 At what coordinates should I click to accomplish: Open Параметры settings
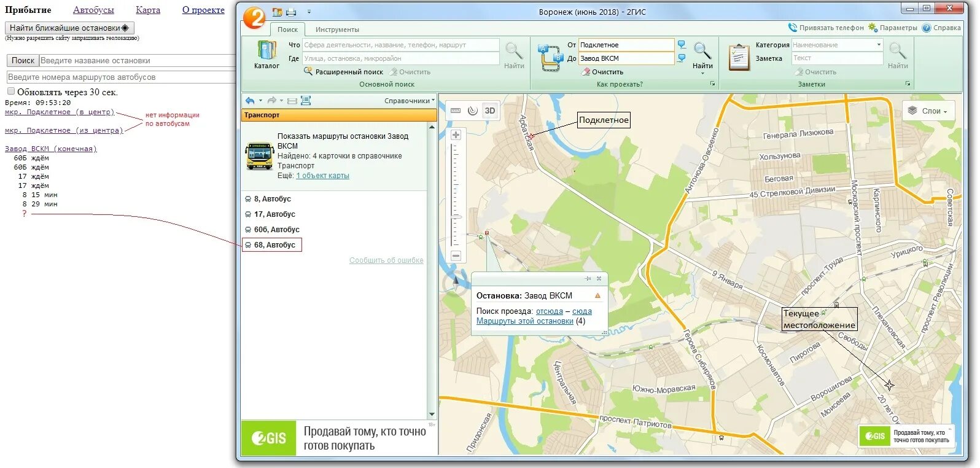893,28
